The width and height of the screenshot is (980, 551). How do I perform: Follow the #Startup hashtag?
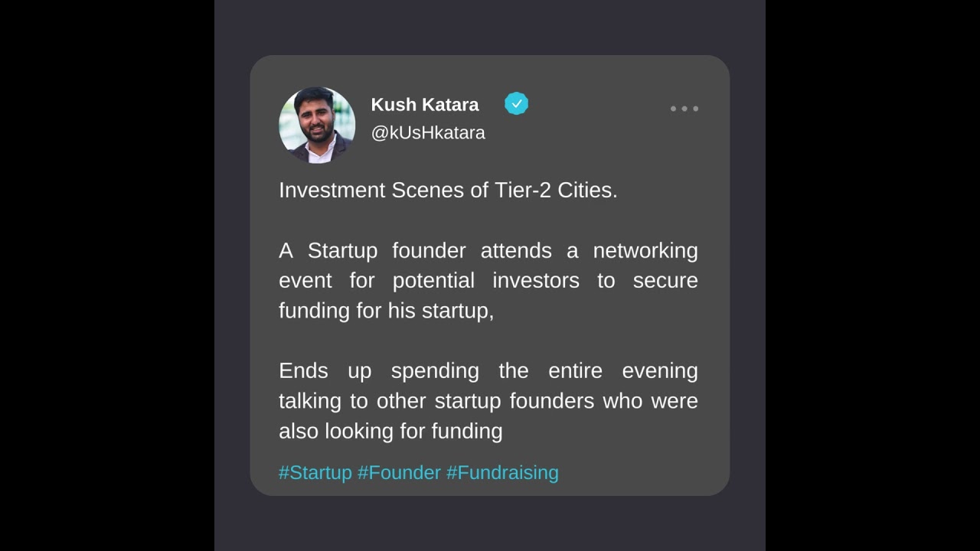tap(315, 472)
